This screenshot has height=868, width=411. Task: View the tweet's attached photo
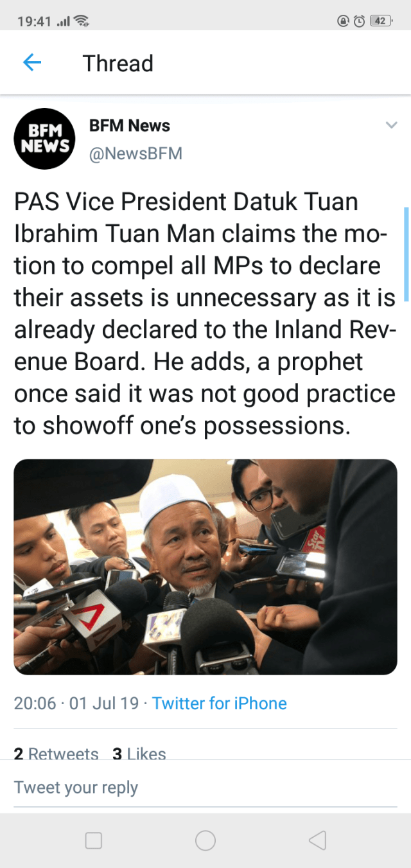pyautogui.click(x=205, y=567)
